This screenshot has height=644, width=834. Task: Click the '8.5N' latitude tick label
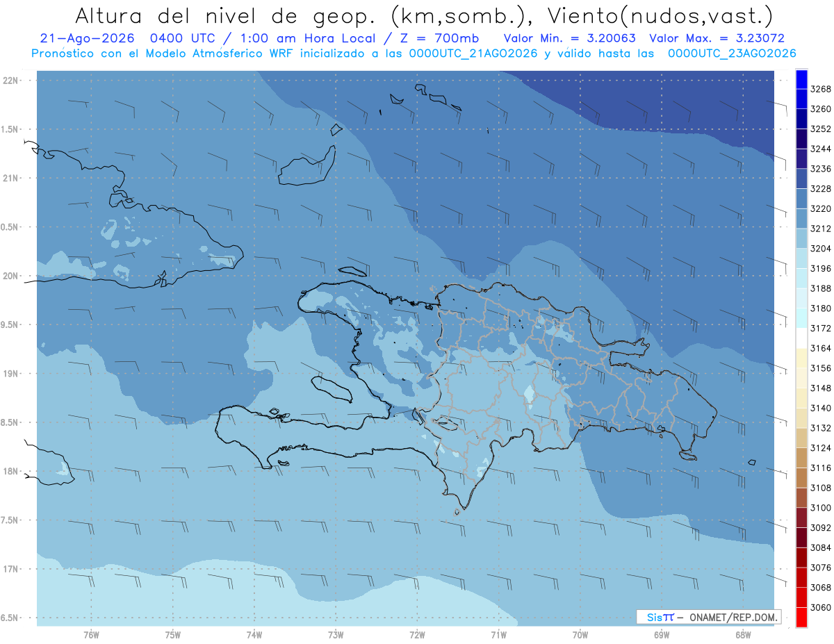click(9, 423)
